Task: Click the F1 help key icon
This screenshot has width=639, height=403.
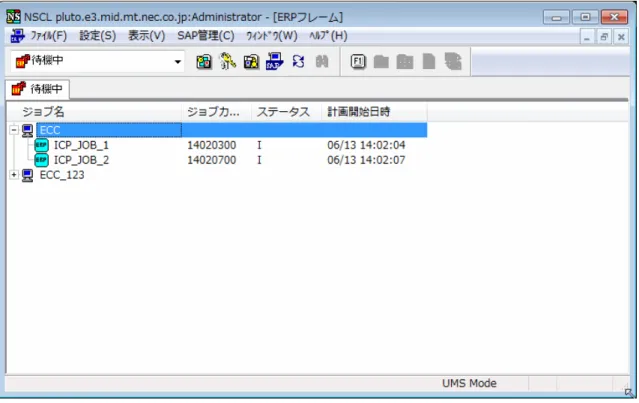Action: pos(358,62)
